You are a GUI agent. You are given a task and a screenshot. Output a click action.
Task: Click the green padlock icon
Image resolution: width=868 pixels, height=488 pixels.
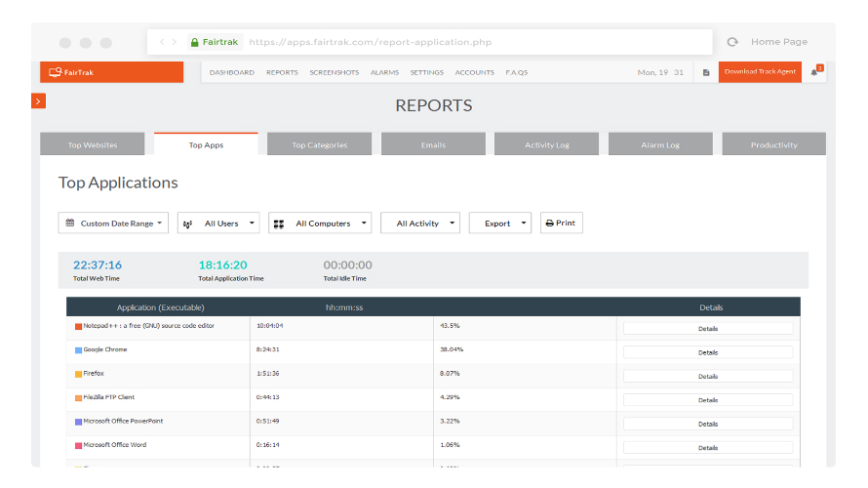(x=194, y=42)
